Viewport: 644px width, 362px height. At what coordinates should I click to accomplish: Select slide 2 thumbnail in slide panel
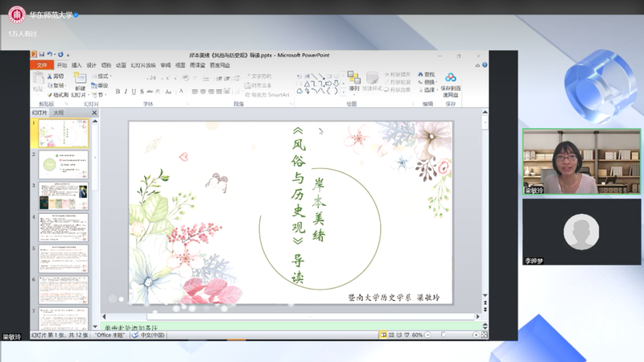pyautogui.click(x=64, y=165)
